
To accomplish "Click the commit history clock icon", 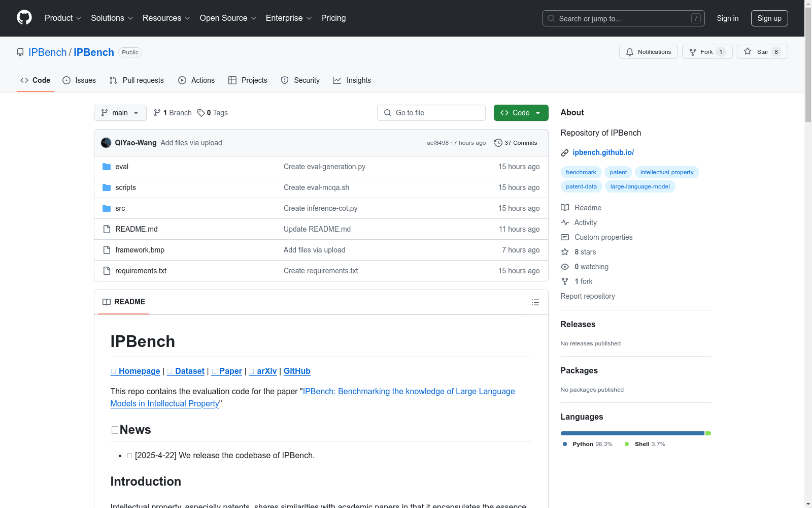I will click(498, 143).
